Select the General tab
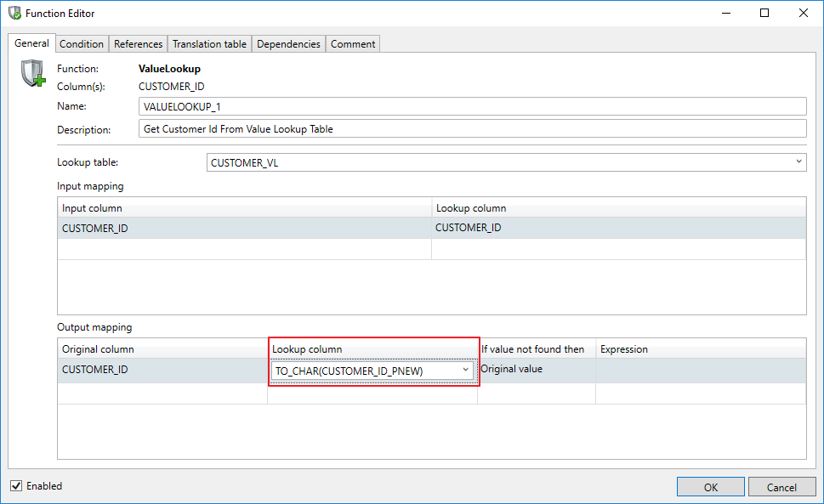 tap(31, 43)
